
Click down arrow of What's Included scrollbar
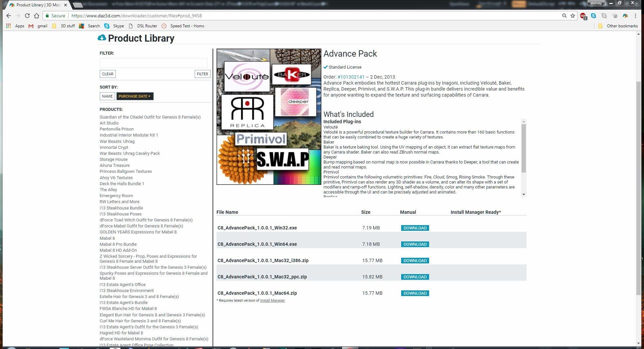(524, 194)
